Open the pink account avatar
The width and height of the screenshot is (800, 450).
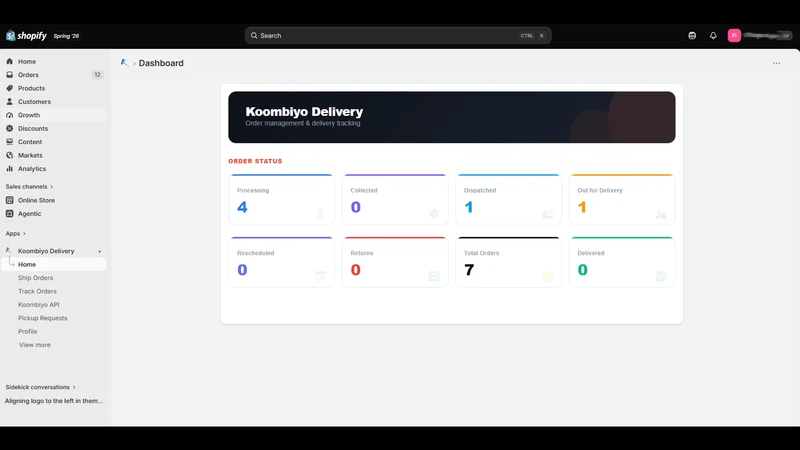734,35
